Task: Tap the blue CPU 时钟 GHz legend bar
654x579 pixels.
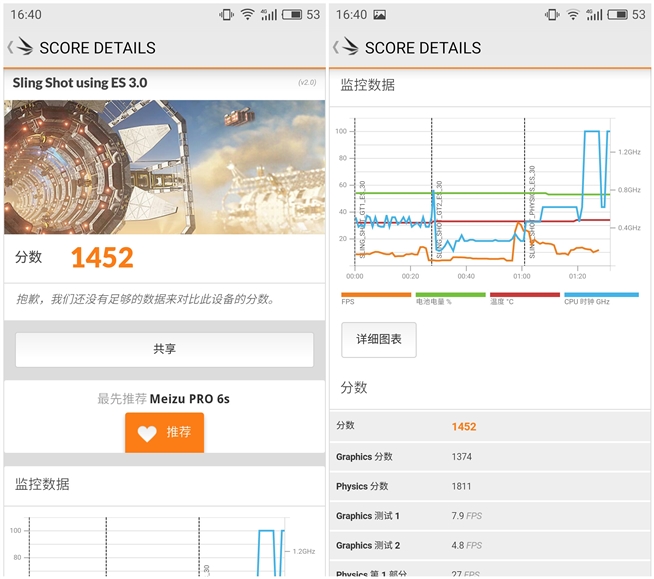Action: [x=601, y=295]
